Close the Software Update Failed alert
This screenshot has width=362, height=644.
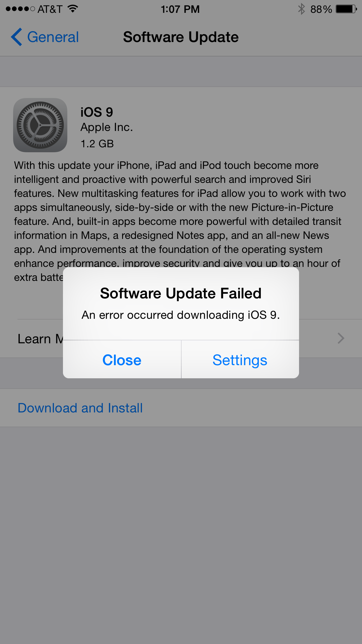click(122, 360)
